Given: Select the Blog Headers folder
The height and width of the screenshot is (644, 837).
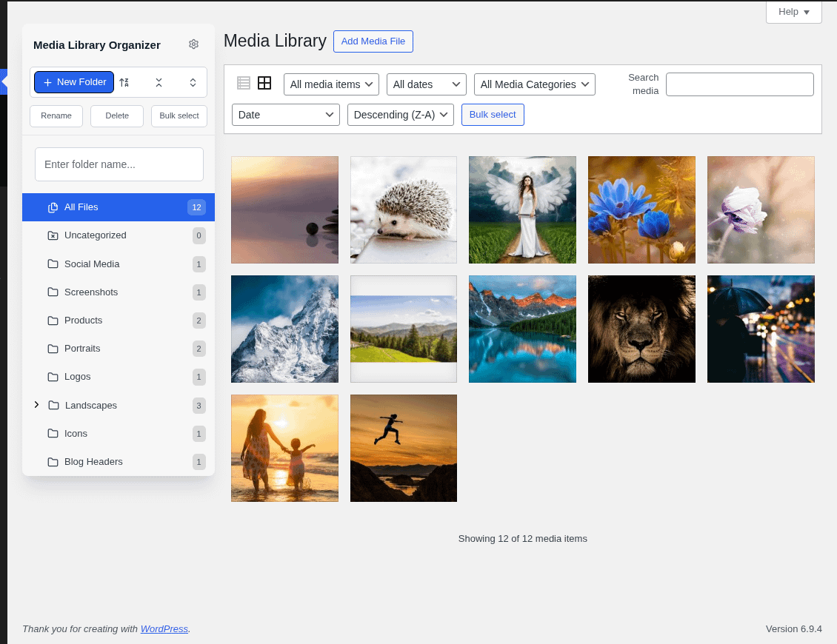Looking at the screenshot, I should [x=93, y=461].
